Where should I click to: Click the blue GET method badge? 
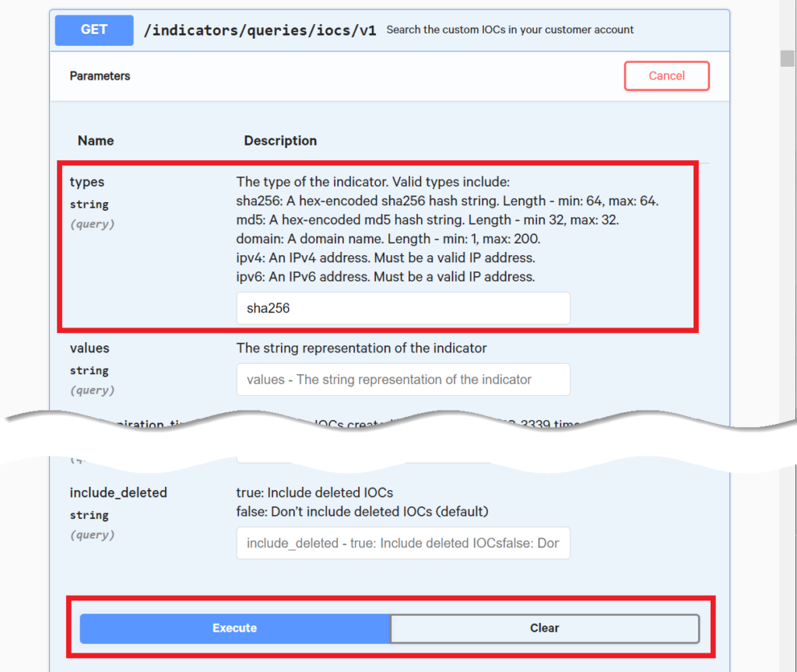(x=94, y=30)
